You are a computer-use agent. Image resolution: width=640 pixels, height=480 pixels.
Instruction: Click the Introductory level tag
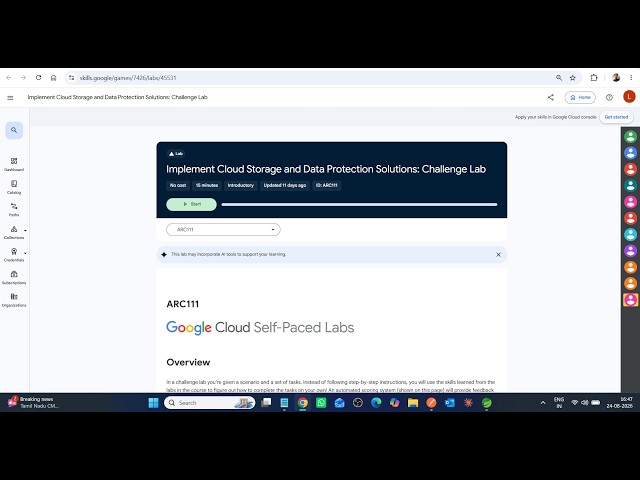240,185
